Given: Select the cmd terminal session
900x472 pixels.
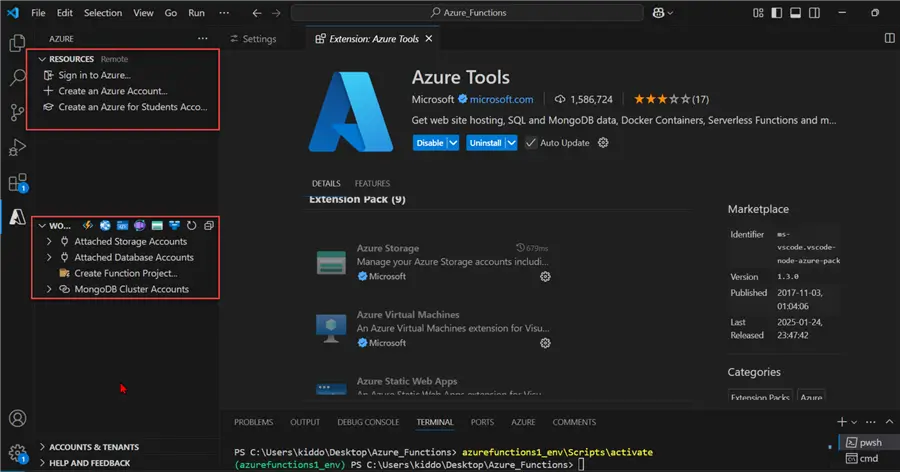Looking at the screenshot, I should (x=868, y=458).
